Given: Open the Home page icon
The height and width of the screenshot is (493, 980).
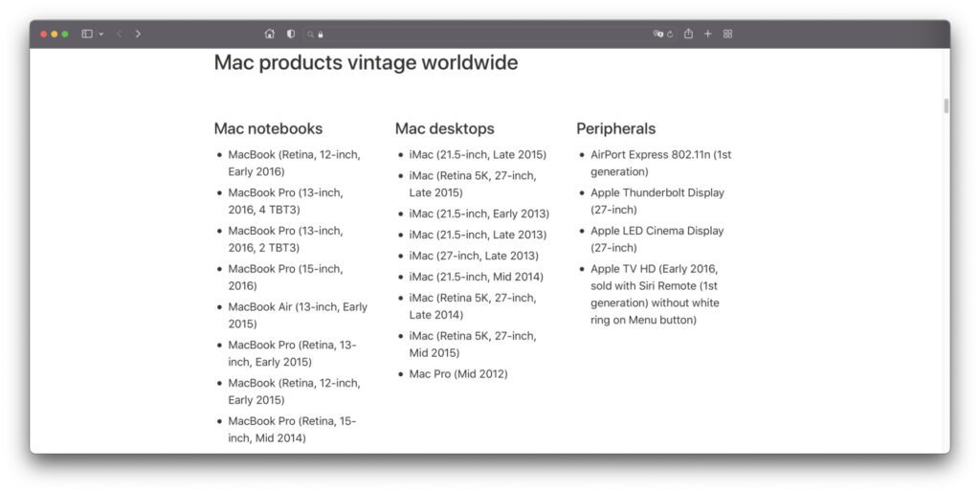Looking at the screenshot, I should point(269,34).
